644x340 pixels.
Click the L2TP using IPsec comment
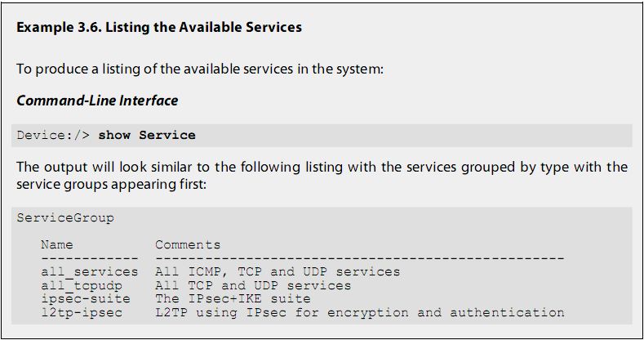(359, 312)
